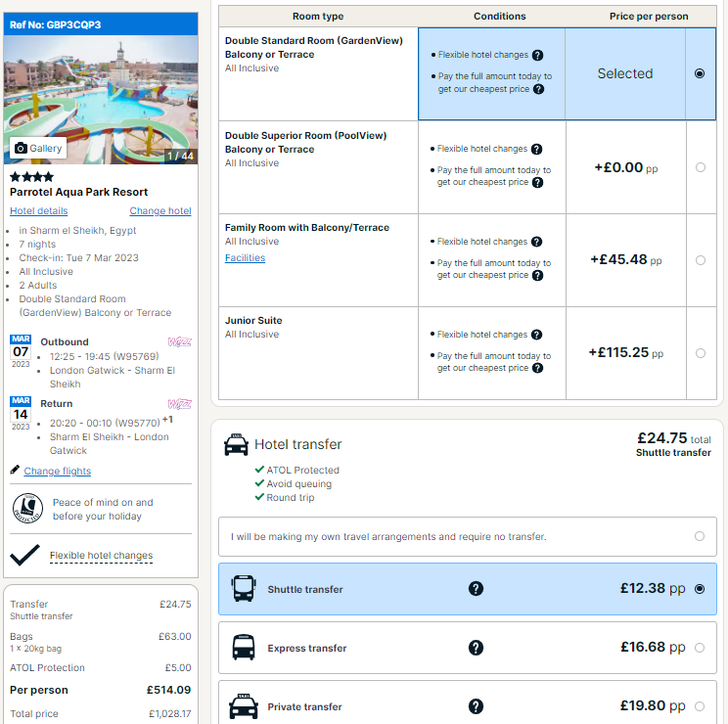This screenshot has height=724, width=728.
Task: Select Family Room with Balcony radio
Action: [x=701, y=260]
